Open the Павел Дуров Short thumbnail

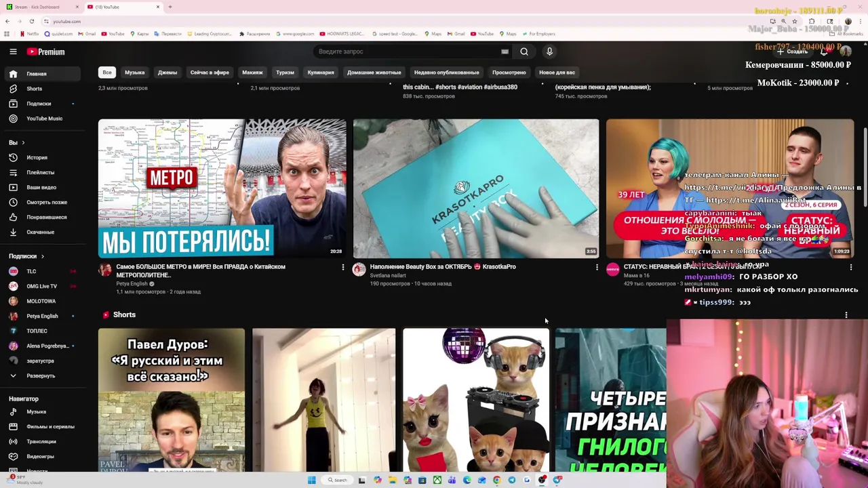pyautogui.click(x=172, y=400)
